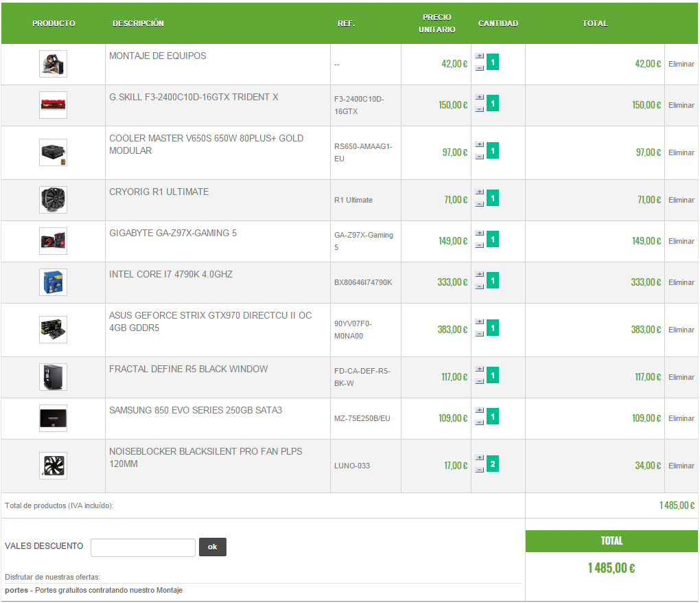Remove Cryorig R1 Ultimate with Eliminar

click(x=681, y=200)
